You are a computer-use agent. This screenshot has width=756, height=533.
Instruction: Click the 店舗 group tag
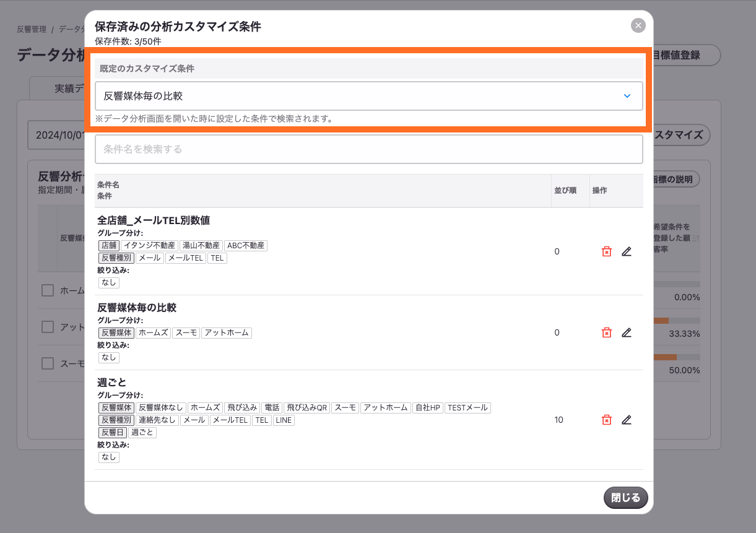pyautogui.click(x=108, y=246)
